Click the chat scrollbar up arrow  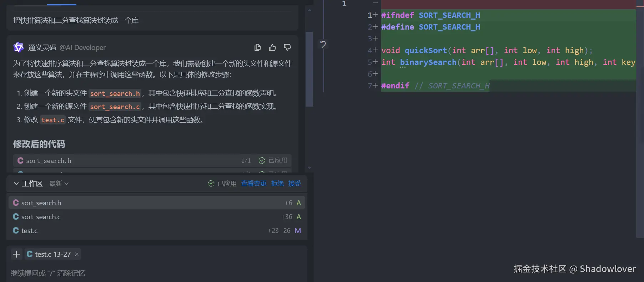point(309,10)
